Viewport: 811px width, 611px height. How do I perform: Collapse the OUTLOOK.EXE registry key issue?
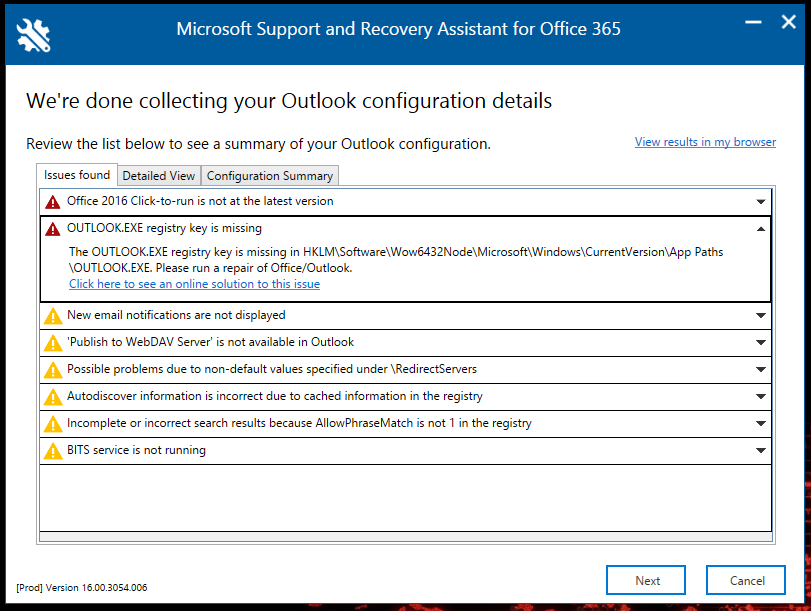762,229
